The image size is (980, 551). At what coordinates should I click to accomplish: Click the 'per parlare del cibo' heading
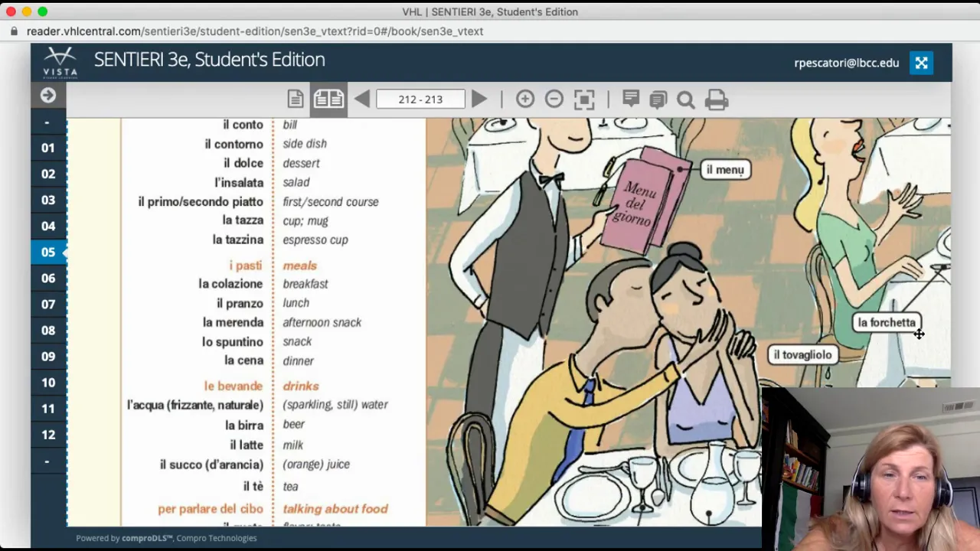(211, 509)
